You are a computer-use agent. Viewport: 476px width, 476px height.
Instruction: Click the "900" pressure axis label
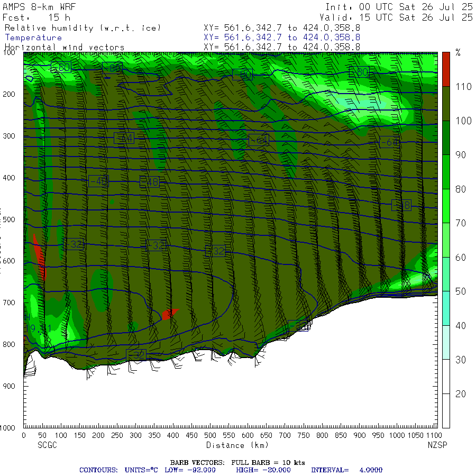9,386
